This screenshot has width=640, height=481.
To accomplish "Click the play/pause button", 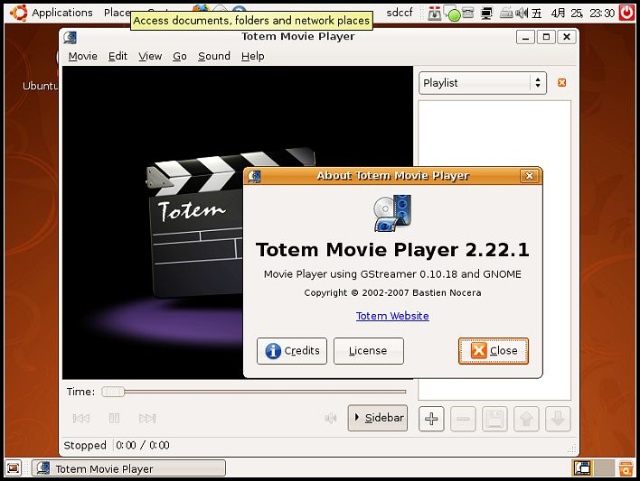I will click(x=114, y=418).
